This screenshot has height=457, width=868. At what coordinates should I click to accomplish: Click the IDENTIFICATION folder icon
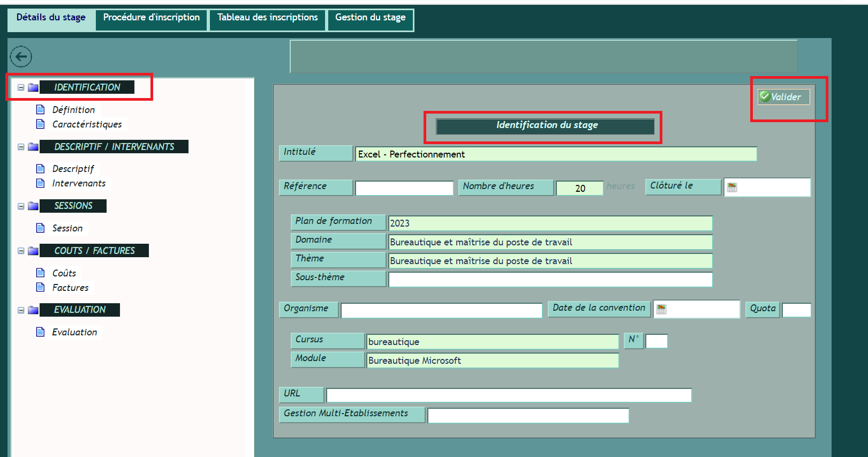pyautogui.click(x=33, y=87)
